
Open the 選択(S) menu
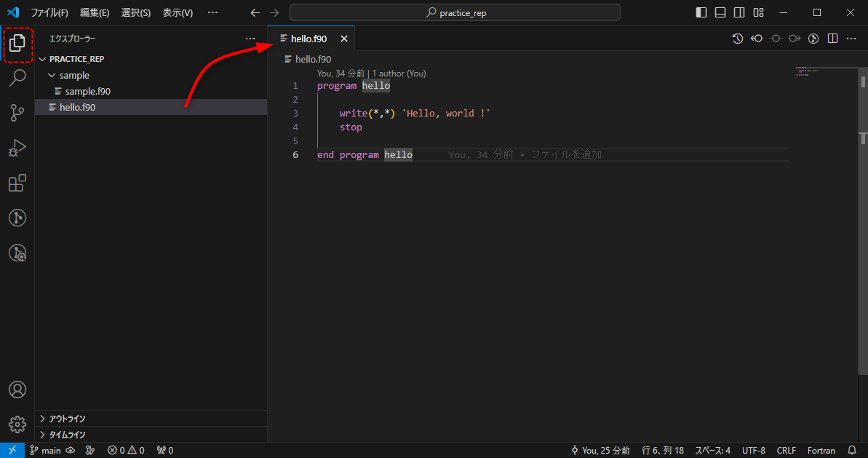pos(135,12)
